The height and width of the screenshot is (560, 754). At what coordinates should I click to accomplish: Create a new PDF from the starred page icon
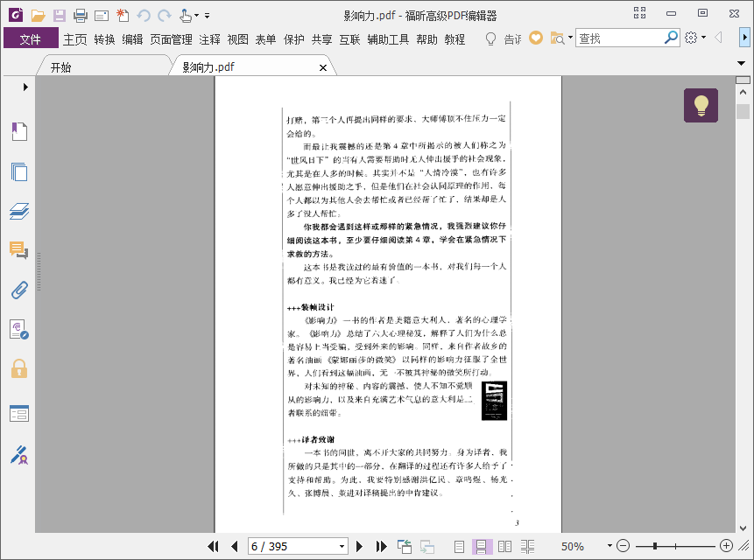[123, 16]
